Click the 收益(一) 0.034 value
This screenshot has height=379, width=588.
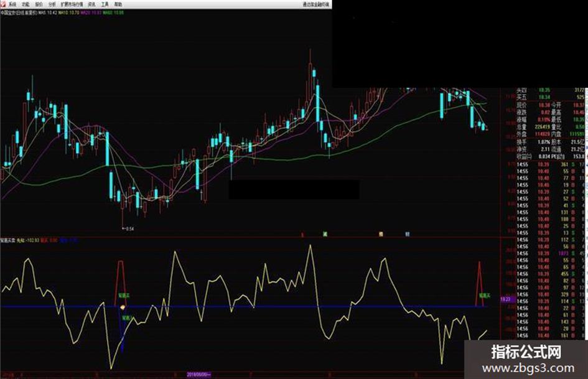[x=544, y=156]
